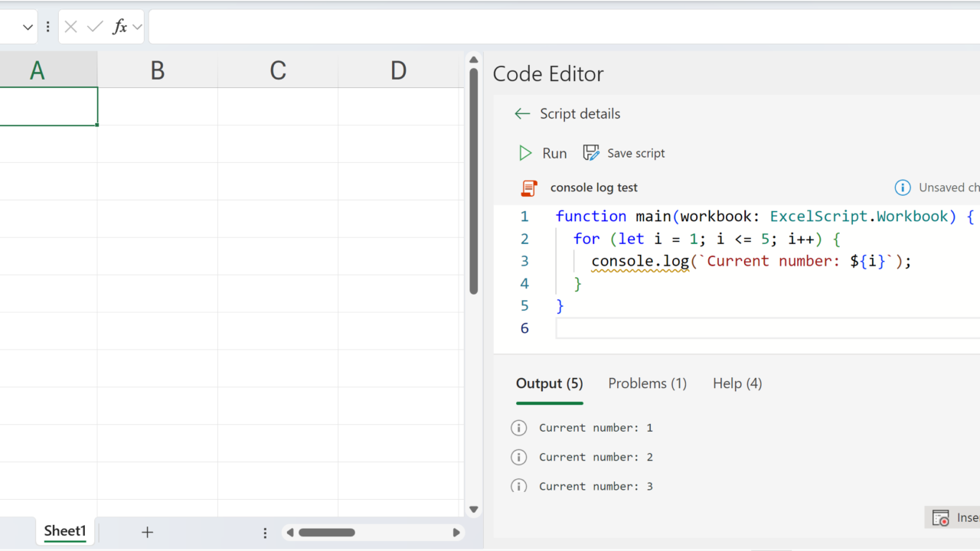Select column C header
980x551 pixels.
(278, 70)
